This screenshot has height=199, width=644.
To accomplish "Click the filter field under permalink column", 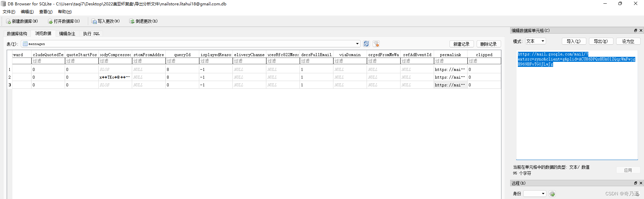I will [x=450, y=61].
